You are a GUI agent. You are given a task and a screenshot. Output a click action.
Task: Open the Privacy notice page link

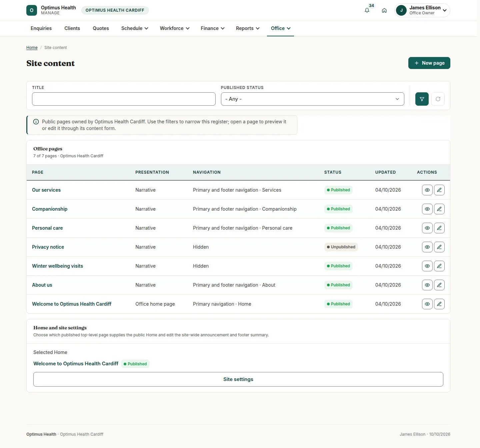(48, 247)
